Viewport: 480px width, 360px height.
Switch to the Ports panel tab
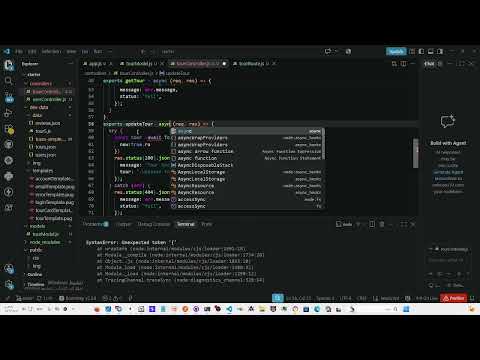[x=206, y=224]
